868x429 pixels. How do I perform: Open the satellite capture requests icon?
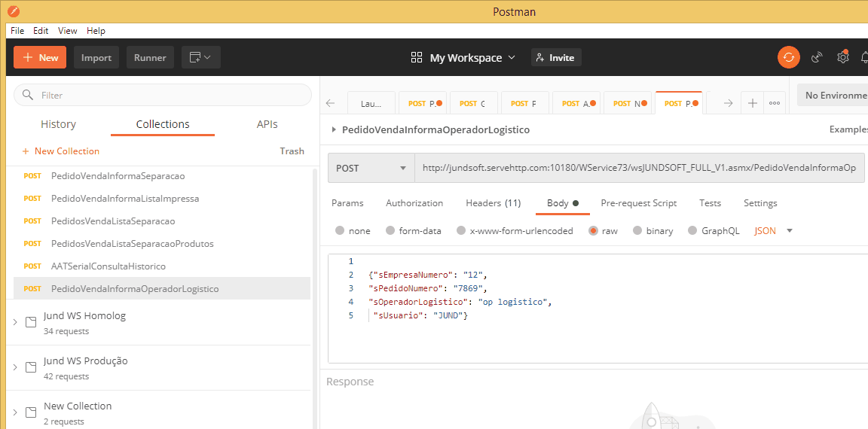[817, 57]
